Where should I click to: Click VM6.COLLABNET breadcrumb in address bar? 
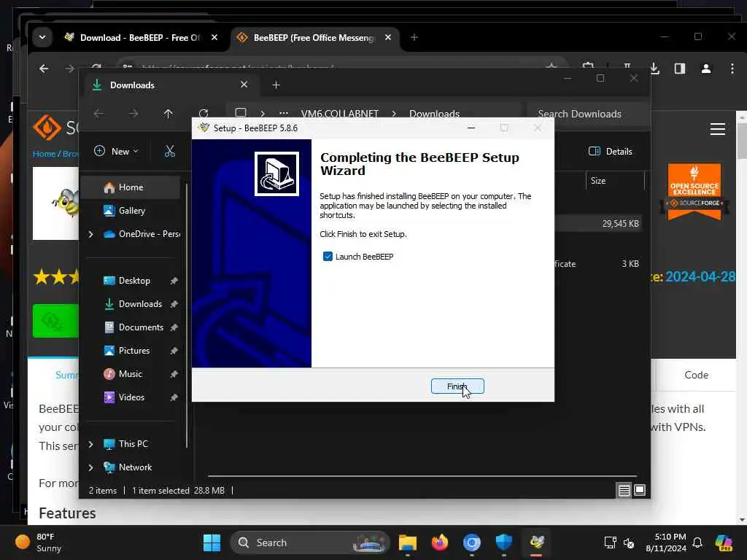[x=340, y=114]
